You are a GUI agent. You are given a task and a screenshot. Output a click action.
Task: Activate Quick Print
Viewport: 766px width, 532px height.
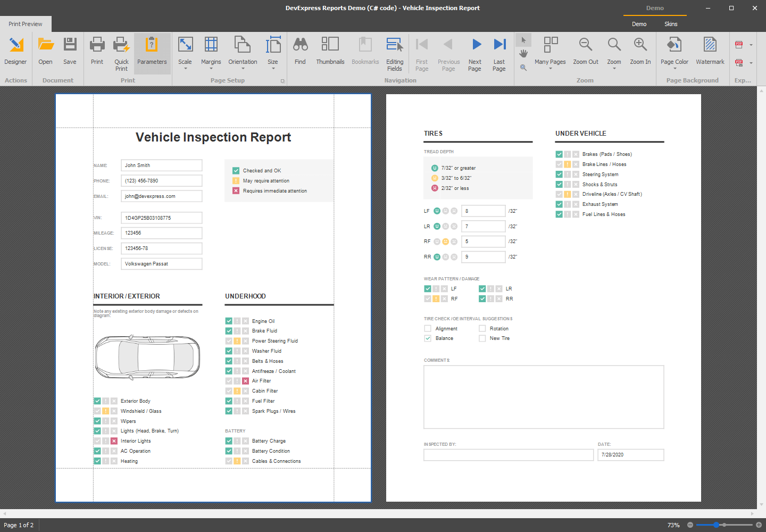(121, 52)
